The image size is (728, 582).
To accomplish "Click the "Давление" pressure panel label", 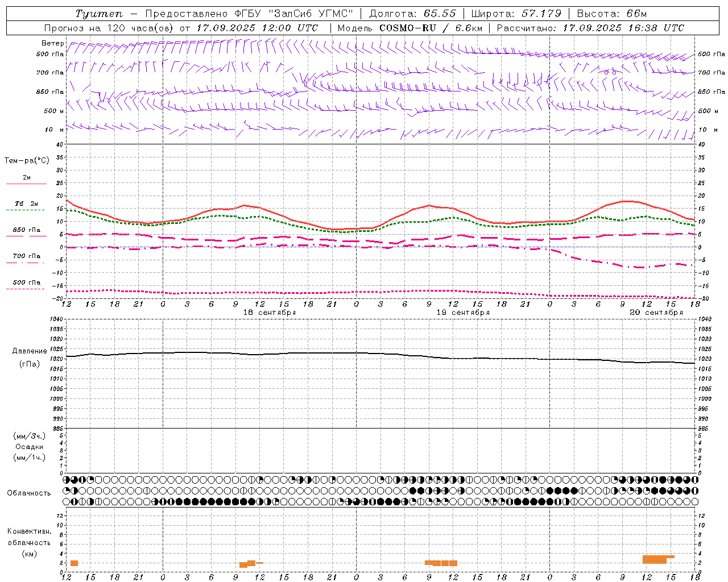I will pyautogui.click(x=30, y=351).
